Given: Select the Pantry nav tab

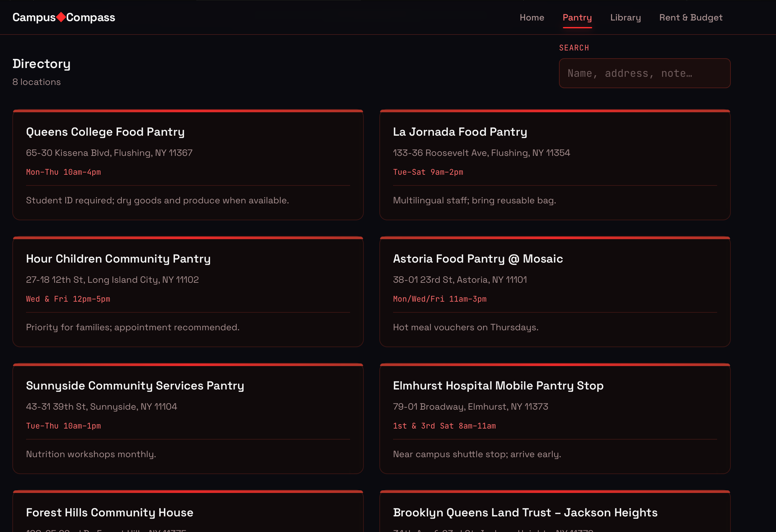Looking at the screenshot, I should click(x=577, y=17).
